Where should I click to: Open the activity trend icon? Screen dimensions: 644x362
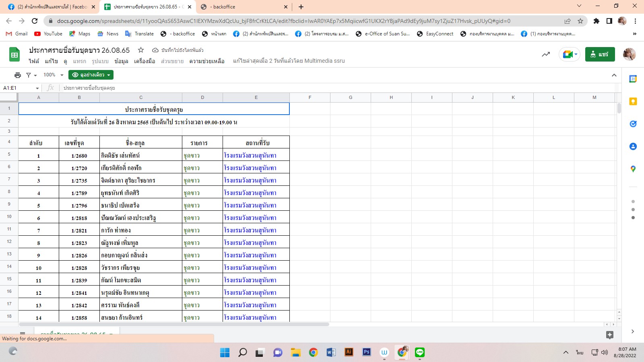546,54
